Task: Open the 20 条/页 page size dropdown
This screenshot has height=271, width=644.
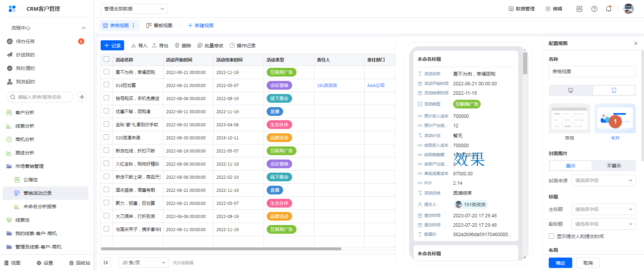Action: pyautogui.click(x=144, y=263)
